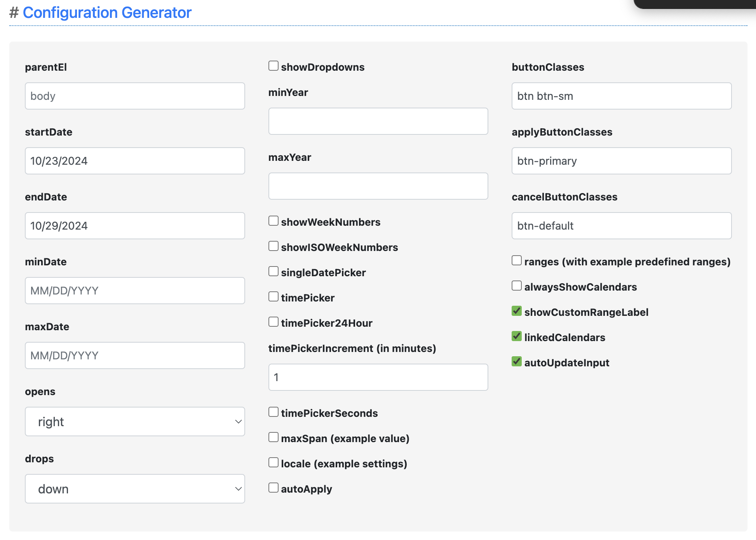Uncheck the linkedCalendars checkbox
This screenshot has height=540, width=756.
pos(517,336)
